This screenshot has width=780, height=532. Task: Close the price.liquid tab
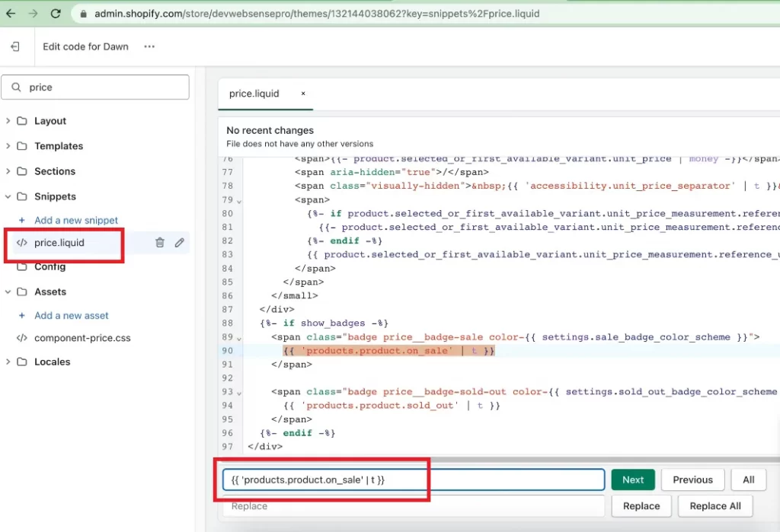coord(302,94)
